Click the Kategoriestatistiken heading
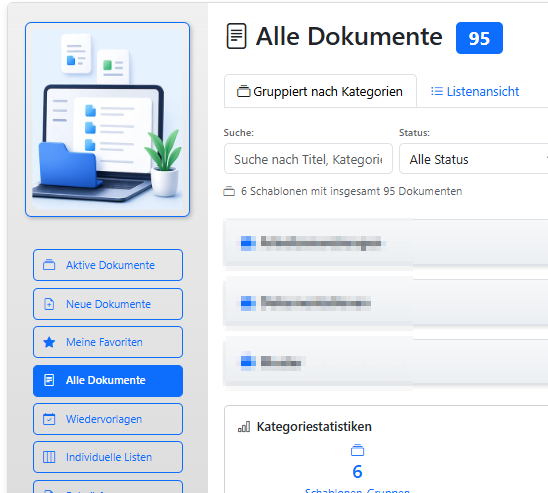548x493 pixels. (x=314, y=427)
